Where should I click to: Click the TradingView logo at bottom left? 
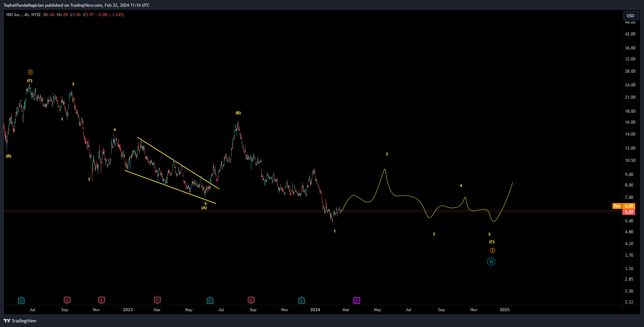tap(20, 321)
